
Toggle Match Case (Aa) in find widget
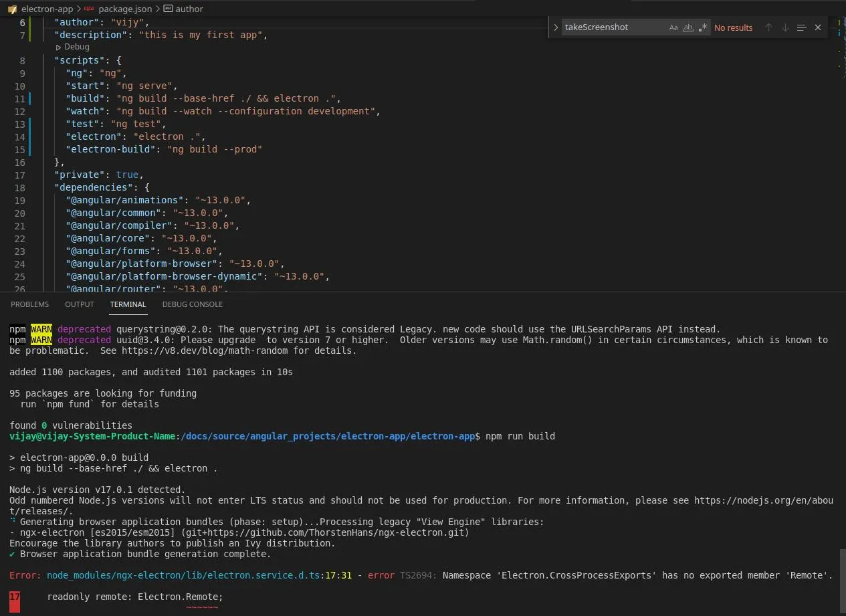click(673, 27)
